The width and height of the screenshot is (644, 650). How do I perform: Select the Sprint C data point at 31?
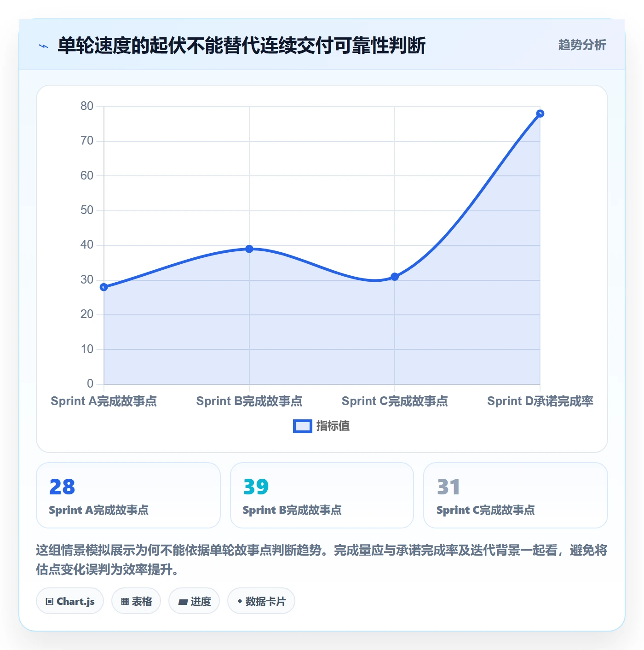[395, 277]
